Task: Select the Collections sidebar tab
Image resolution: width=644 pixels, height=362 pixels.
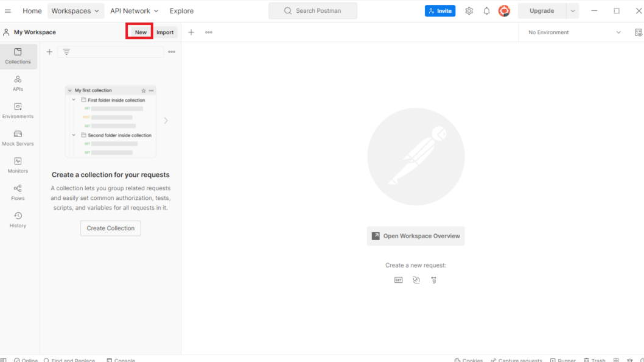Action: tap(18, 56)
